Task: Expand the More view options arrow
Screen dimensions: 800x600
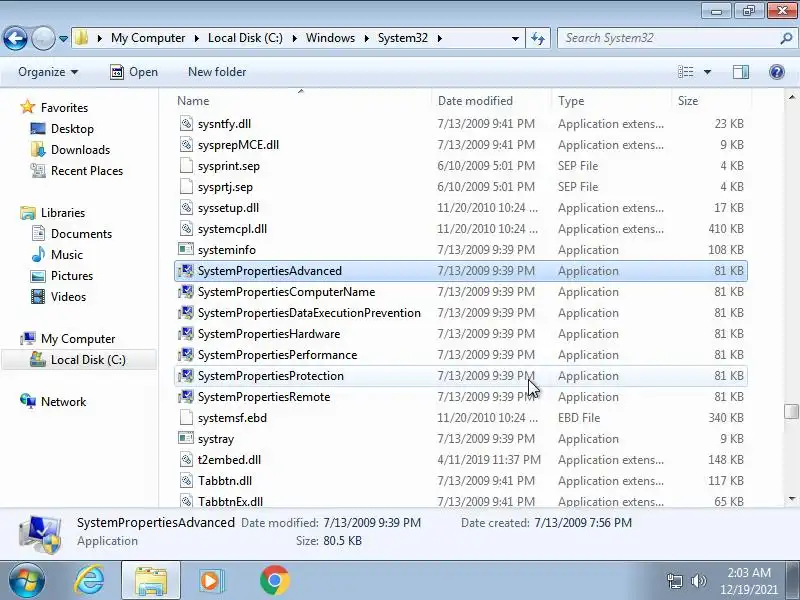Action: [x=707, y=72]
